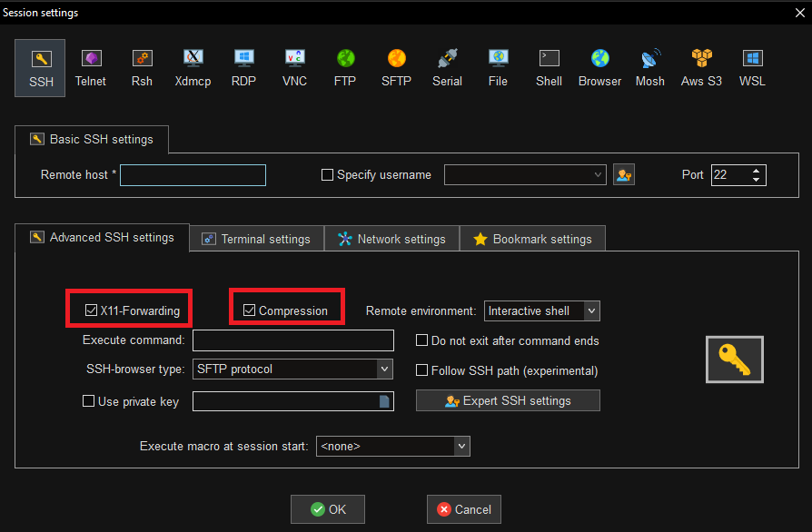This screenshot has width=812, height=532.
Task: Enable Specify username
Action: pos(327,174)
